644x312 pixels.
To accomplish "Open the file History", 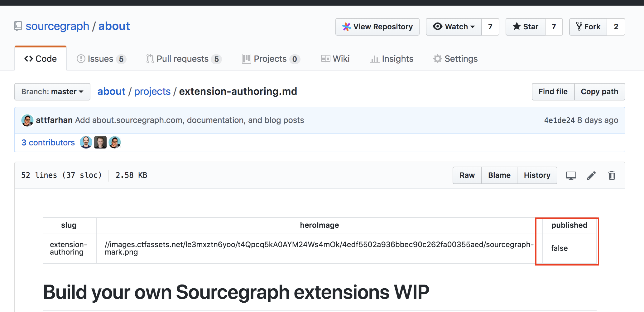I will tap(537, 175).
